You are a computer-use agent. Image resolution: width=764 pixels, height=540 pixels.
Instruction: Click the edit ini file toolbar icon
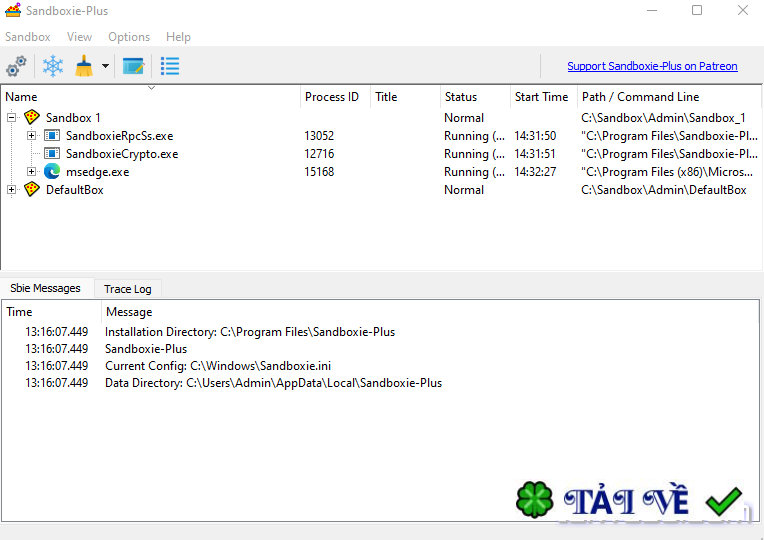tap(133, 66)
